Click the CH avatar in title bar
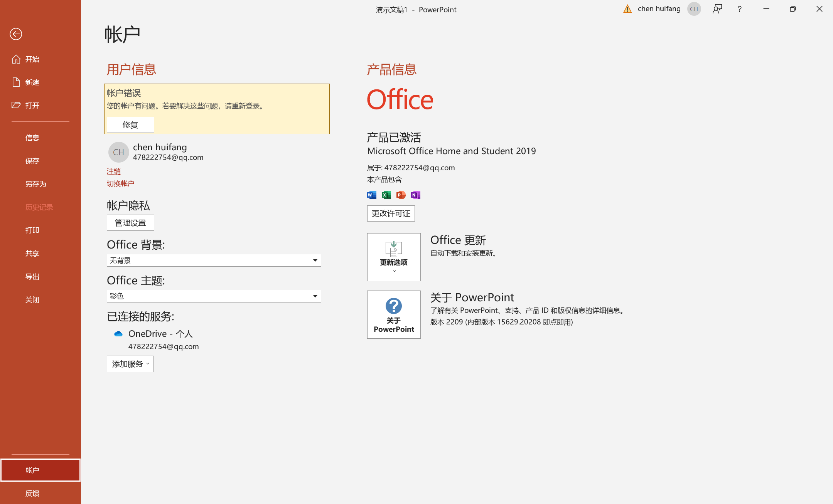This screenshot has height=504, width=833. (x=694, y=9)
